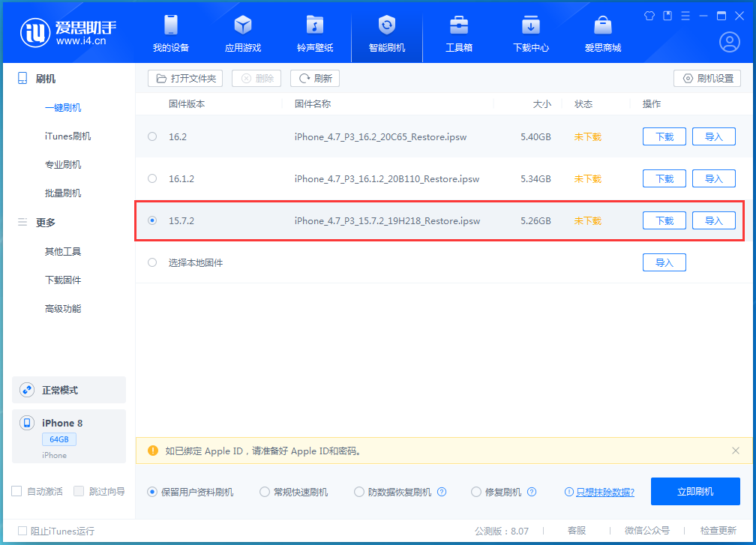Download the 16.2 firmware

[664, 136]
